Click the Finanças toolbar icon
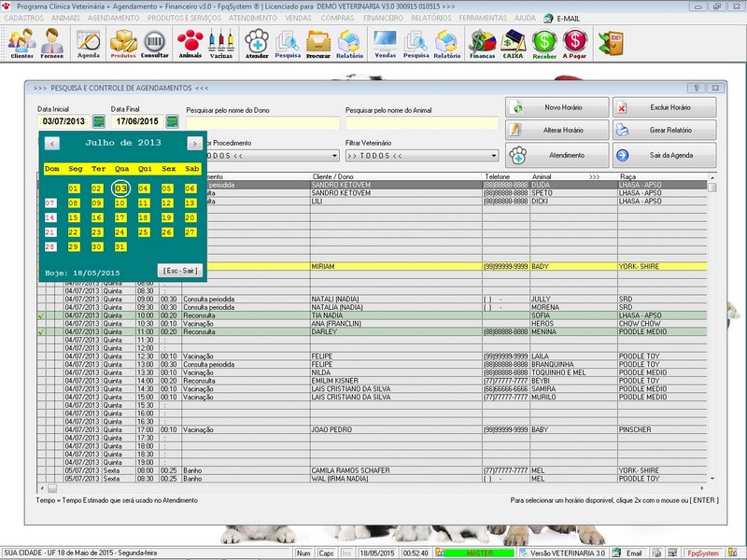The height and width of the screenshot is (560, 747). [482, 42]
